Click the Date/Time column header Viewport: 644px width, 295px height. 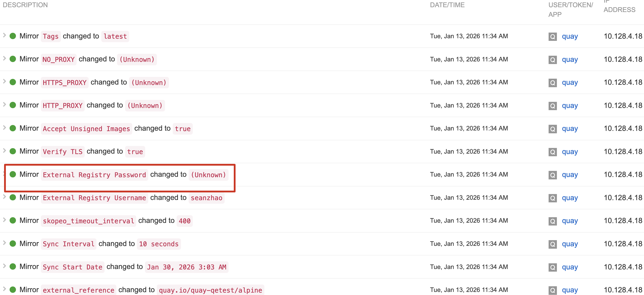tap(447, 5)
